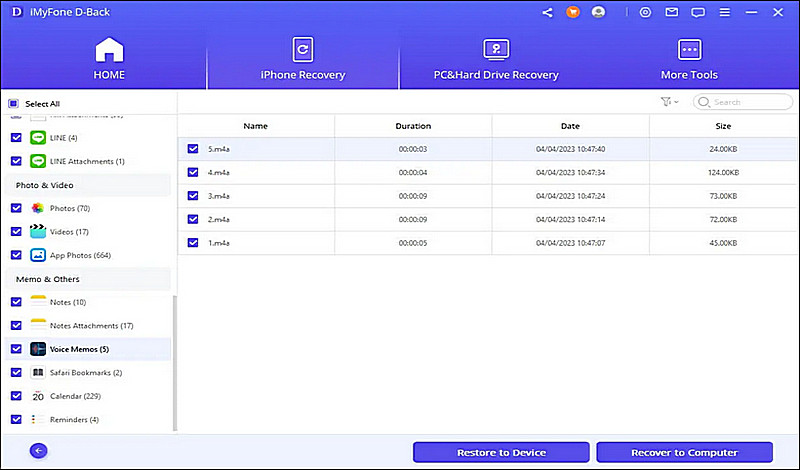The height and width of the screenshot is (470, 800).
Task: Click the purple back arrow button
Action: [x=39, y=451]
